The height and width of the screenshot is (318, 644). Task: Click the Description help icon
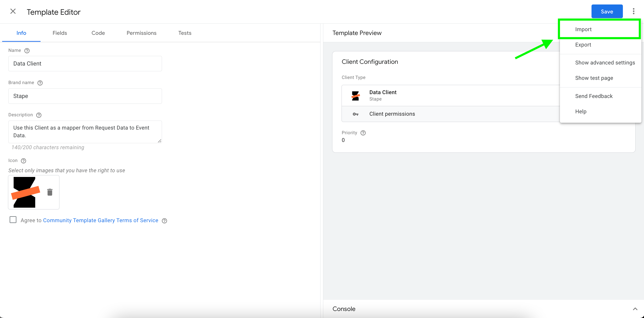click(39, 115)
